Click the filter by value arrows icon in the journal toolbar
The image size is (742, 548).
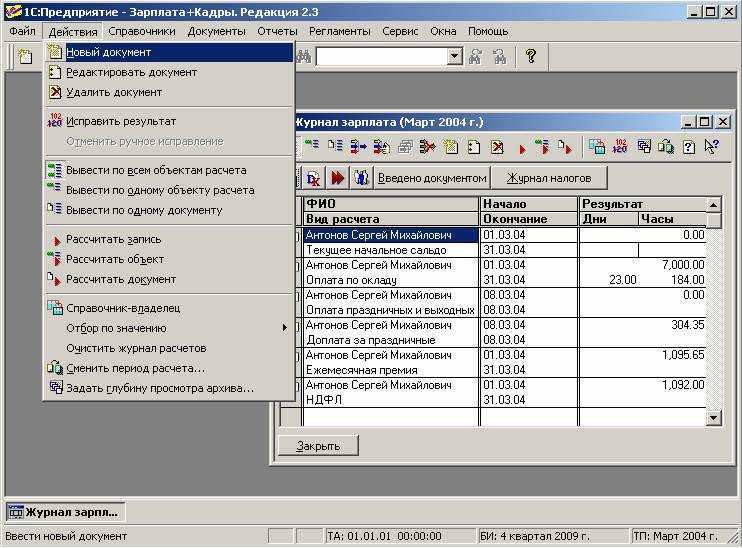[358, 147]
